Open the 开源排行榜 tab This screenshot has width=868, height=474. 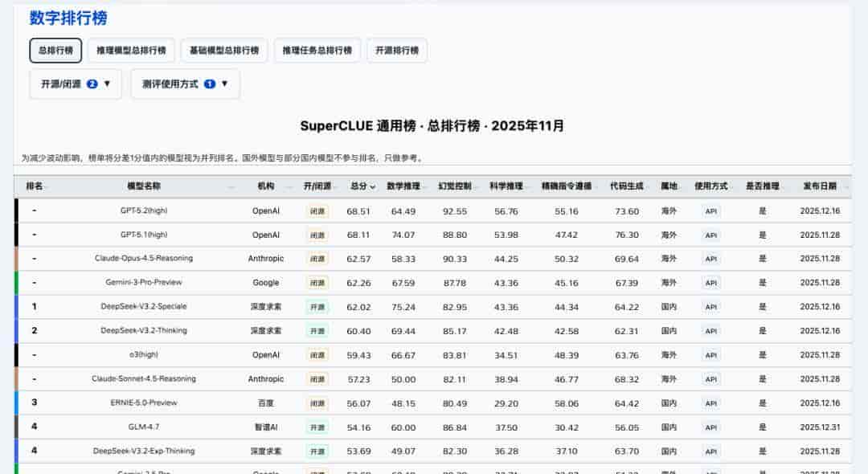tap(397, 51)
